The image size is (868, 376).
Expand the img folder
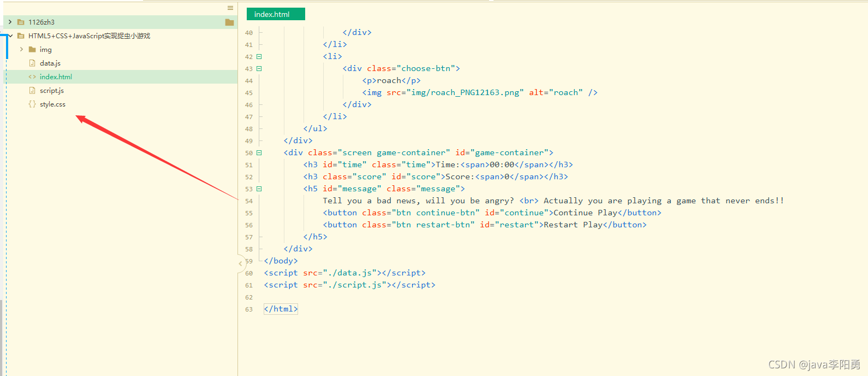[21, 49]
